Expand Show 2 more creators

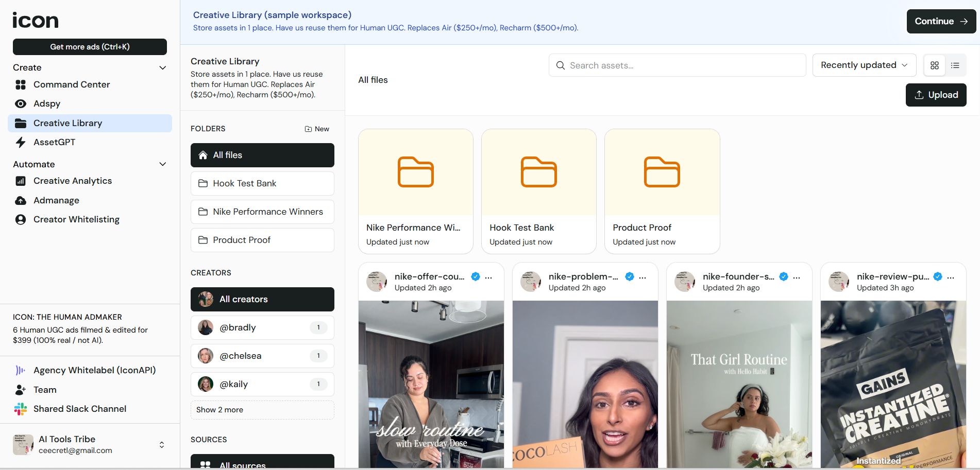[262, 410]
